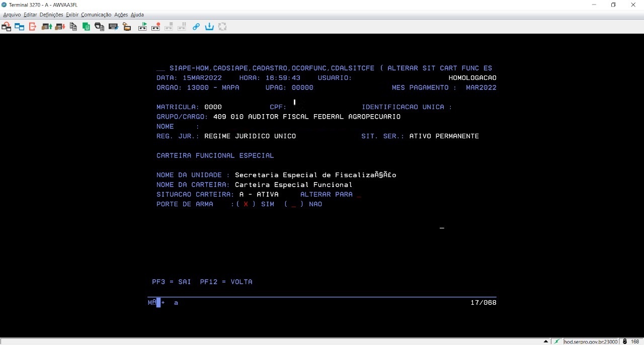Image resolution: width=644 pixels, height=345 pixels.
Task: Click the send file upload icon
Action: click(x=47, y=27)
